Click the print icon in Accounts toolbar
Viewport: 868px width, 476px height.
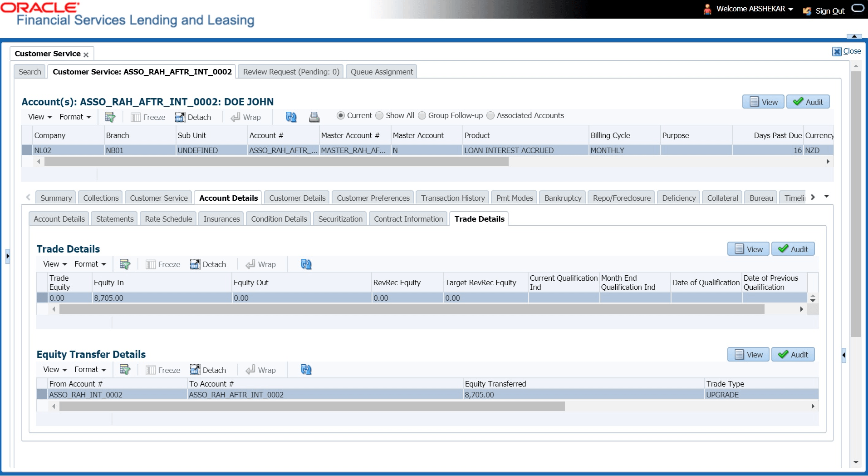[x=314, y=117]
